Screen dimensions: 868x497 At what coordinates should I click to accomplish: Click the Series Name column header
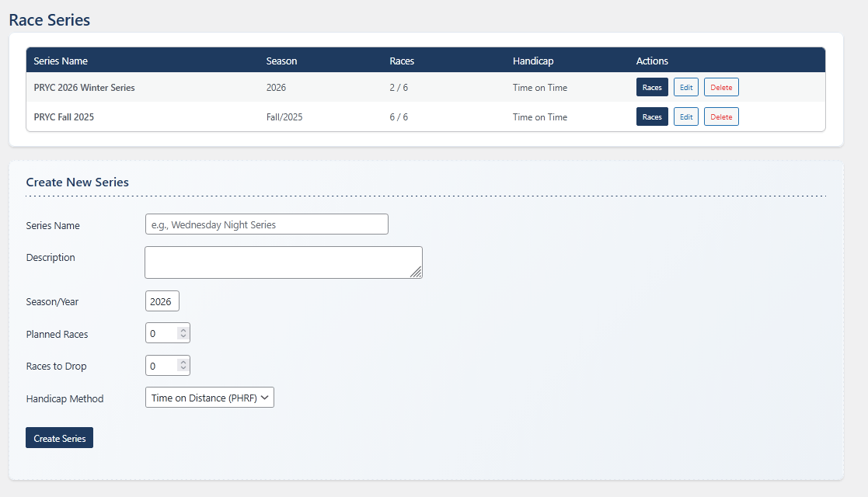pos(61,61)
